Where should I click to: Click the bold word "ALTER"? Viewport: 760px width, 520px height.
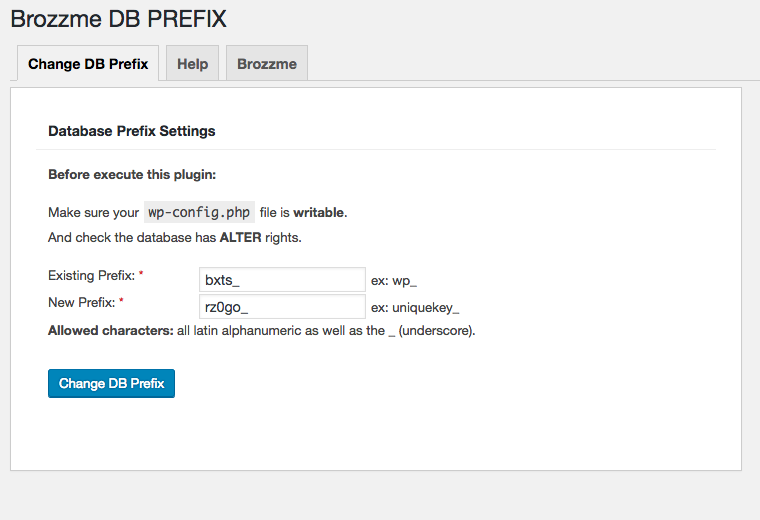point(238,238)
